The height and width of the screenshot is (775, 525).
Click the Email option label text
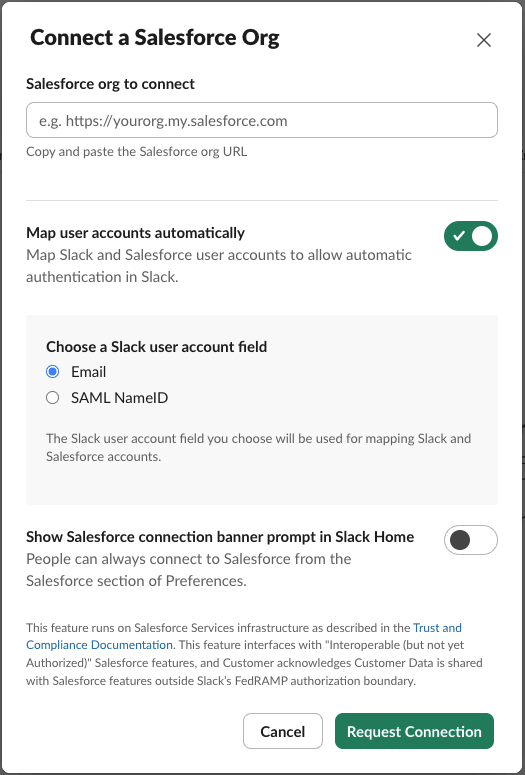pos(88,372)
